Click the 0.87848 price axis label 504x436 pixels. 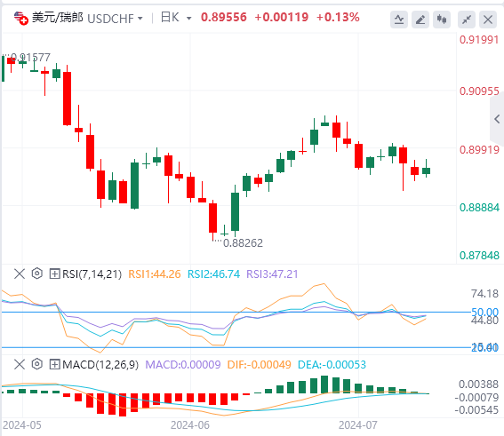coord(479,256)
